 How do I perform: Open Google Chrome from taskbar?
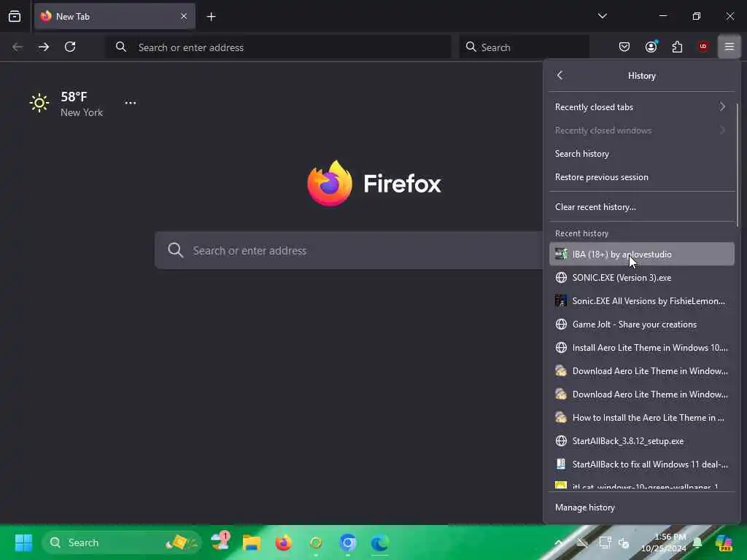(348, 542)
